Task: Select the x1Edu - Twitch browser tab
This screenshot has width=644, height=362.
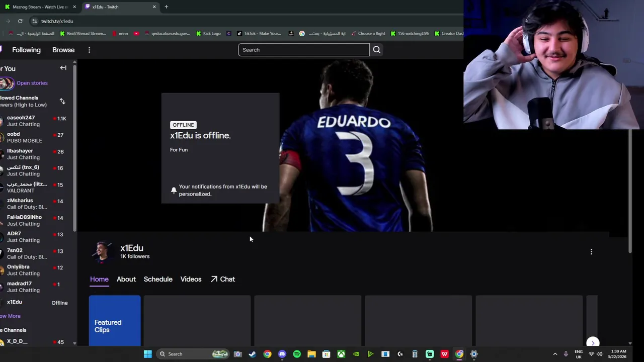Action: click(x=121, y=7)
